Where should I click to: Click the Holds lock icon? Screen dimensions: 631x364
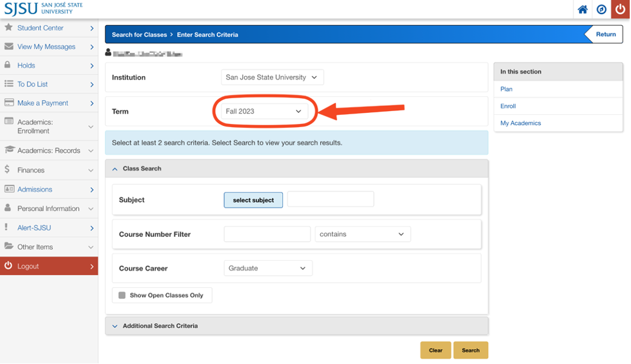(x=8, y=65)
